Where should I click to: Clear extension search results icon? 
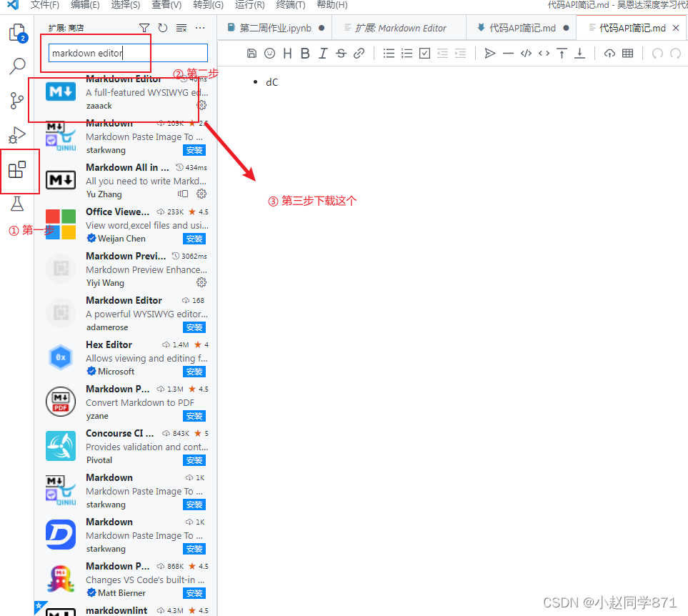[x=181, y=28]
